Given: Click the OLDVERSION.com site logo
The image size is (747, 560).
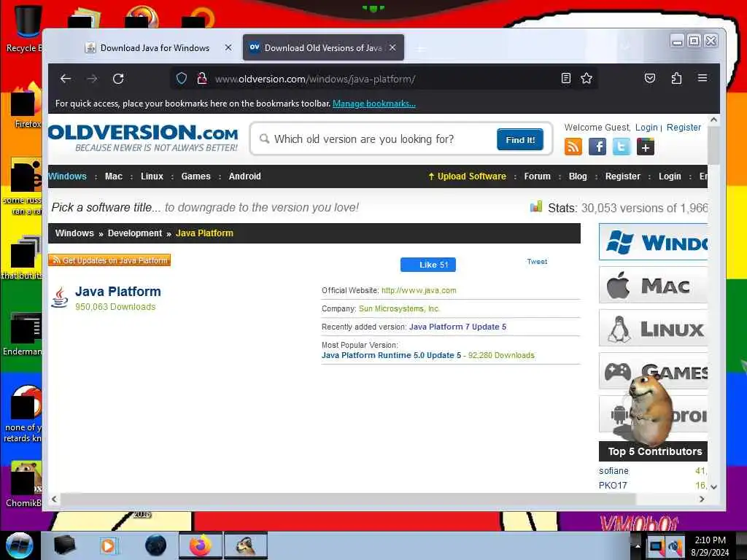Looking at the screenshot, I should (x=143, y=138).
